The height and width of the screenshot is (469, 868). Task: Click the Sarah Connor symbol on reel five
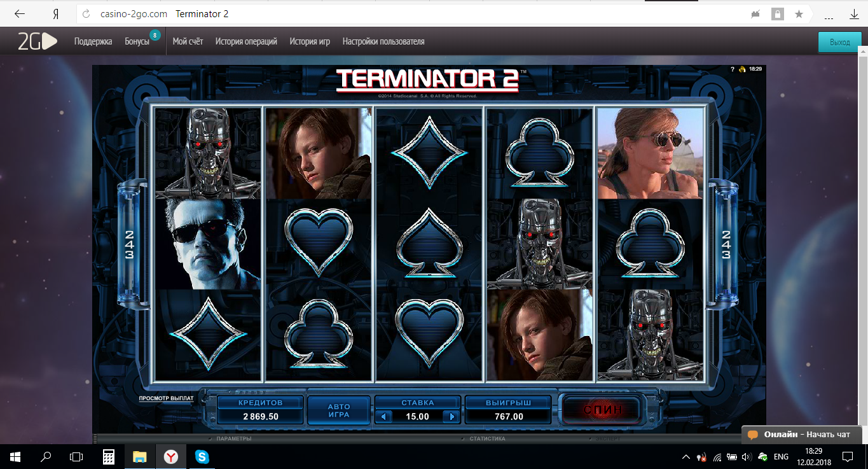[650, 153]
